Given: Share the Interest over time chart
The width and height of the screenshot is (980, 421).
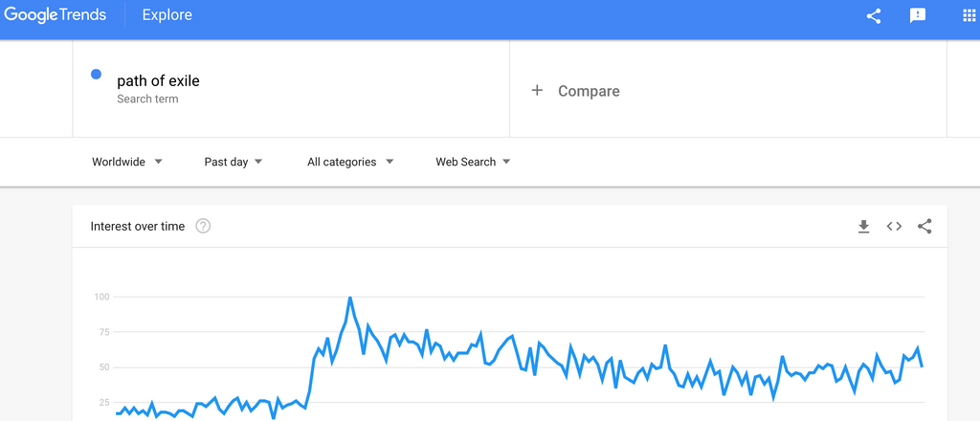Looking at the screenshot, I should coord(924,226).
